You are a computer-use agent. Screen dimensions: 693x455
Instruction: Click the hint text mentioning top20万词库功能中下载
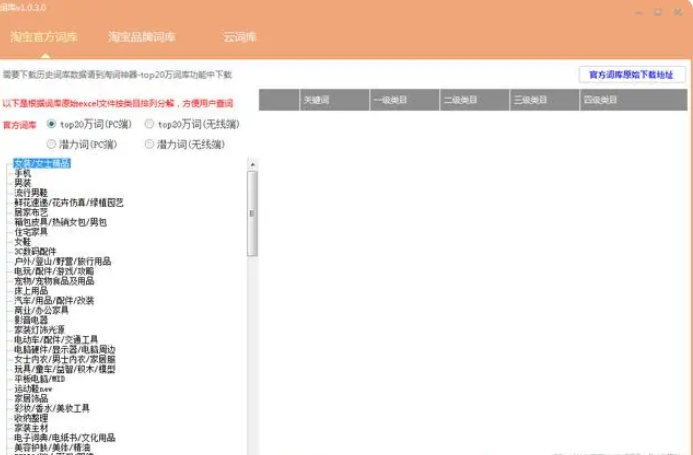click(117, 75)
